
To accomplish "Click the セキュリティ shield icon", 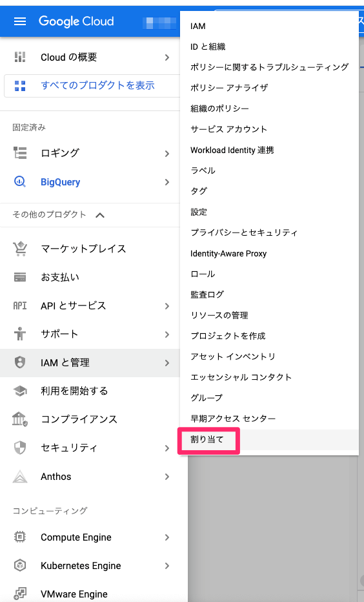I will click(x=20, y=448).
